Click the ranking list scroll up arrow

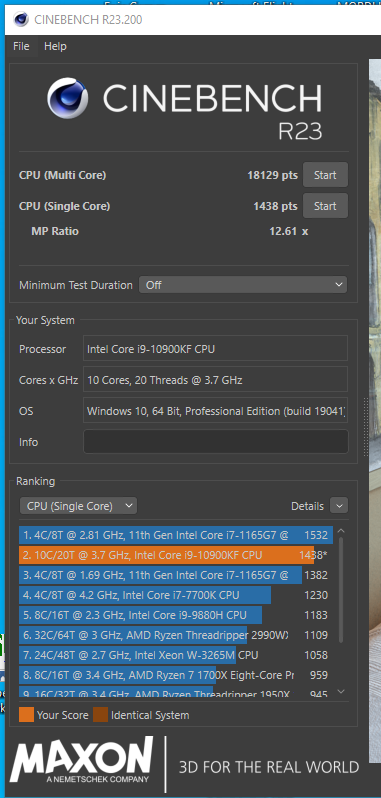(x=341, y=531)
